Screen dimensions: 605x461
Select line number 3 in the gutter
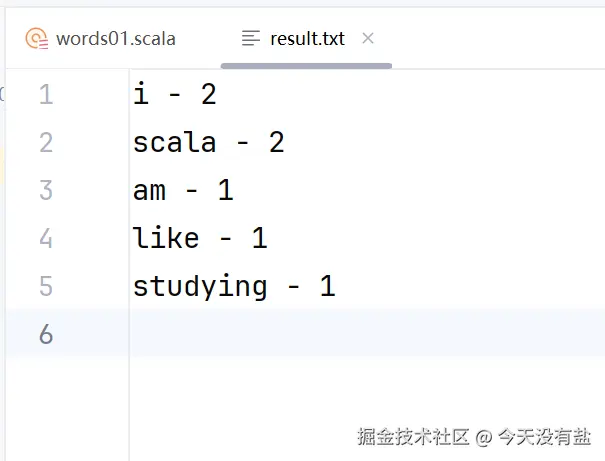(x=46, y=190)
